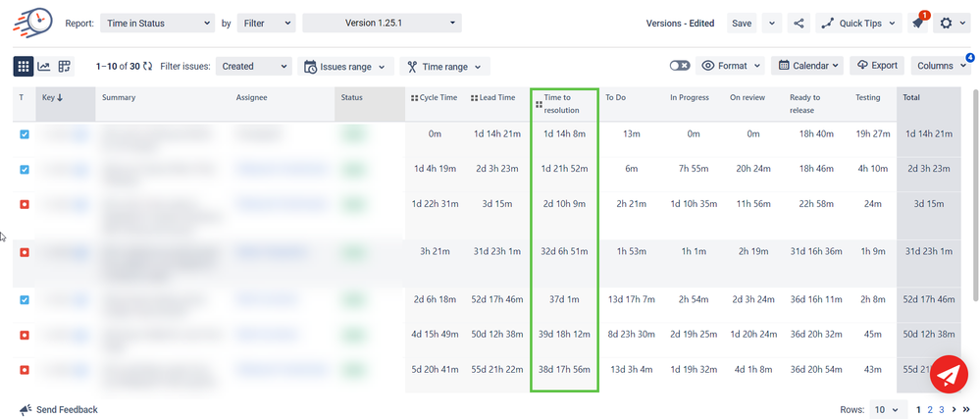Click the app logo clock icon
Image resolution: width=980 pixels, height=419 pixels.
tap(33, 22)
